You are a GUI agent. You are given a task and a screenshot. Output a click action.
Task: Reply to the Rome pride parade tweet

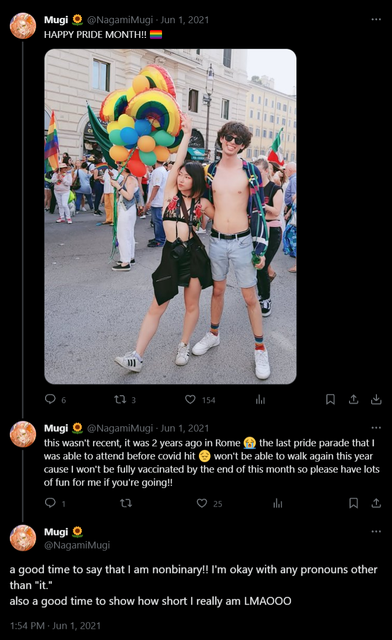pos(50,502)
